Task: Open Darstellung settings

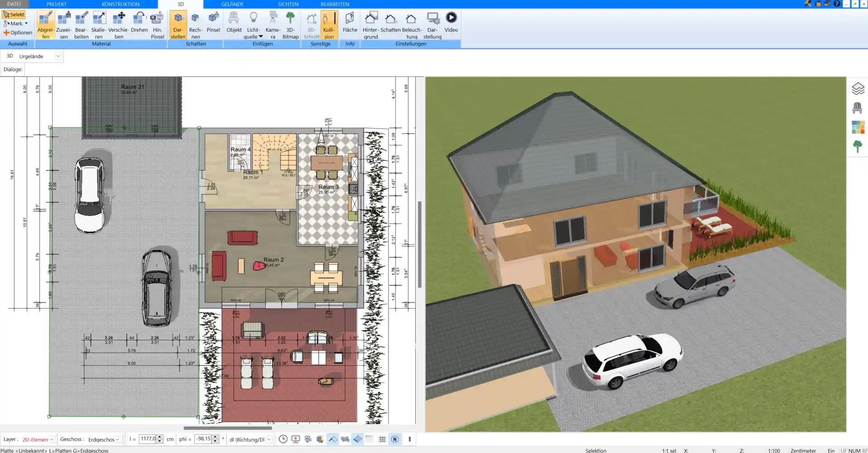Action: [x=432, y=25]
